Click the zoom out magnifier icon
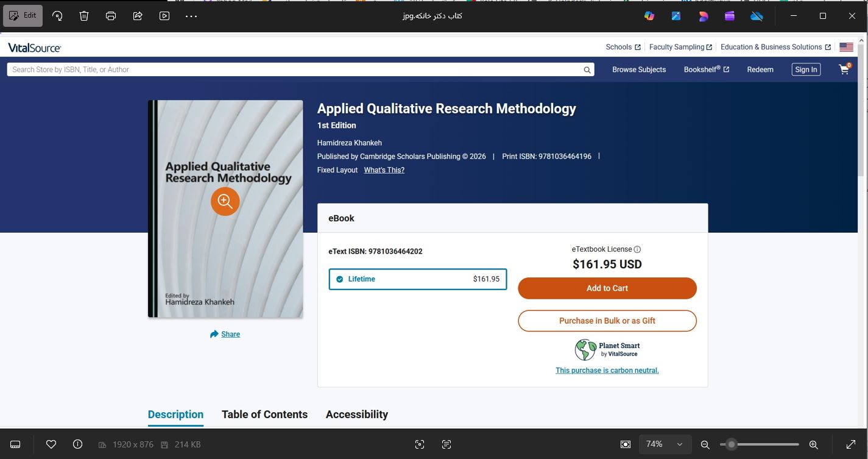868x459 pixels. [x=705, y=444]
